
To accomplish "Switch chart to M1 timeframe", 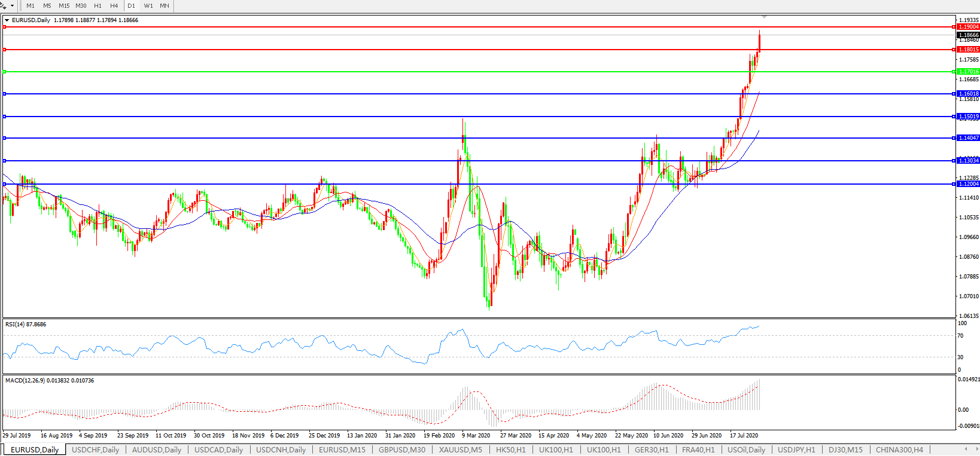I will click(x=31, y=6).
